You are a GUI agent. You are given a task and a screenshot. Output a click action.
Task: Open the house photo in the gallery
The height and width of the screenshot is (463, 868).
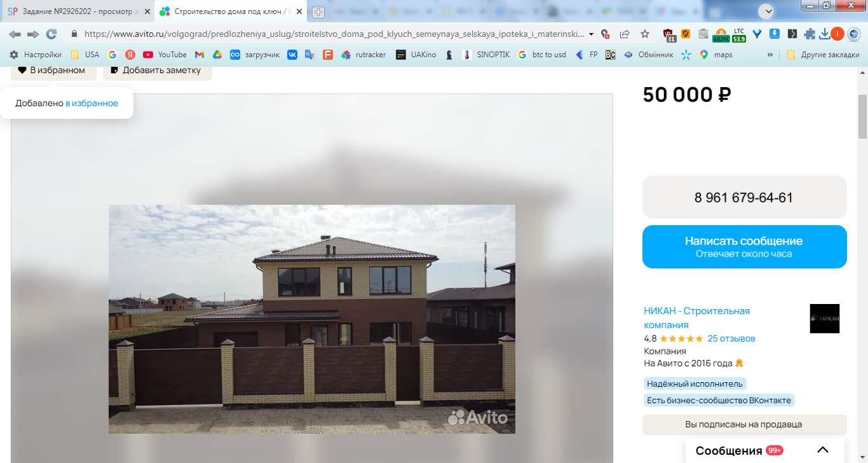pyautogui.click(x=312, y=319)
